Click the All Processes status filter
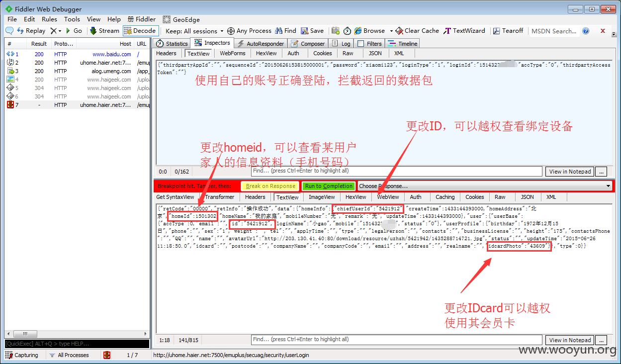 69,355
